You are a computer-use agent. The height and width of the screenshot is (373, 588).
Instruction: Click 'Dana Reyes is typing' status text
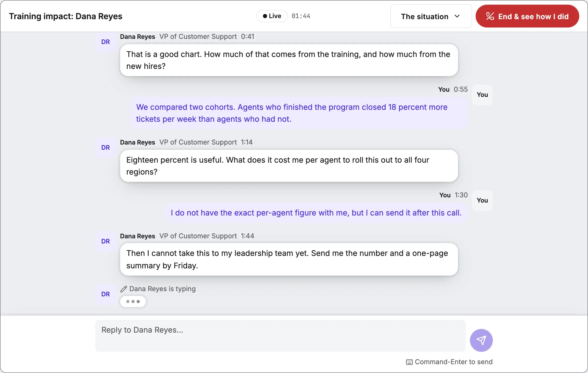coord(163,289)
